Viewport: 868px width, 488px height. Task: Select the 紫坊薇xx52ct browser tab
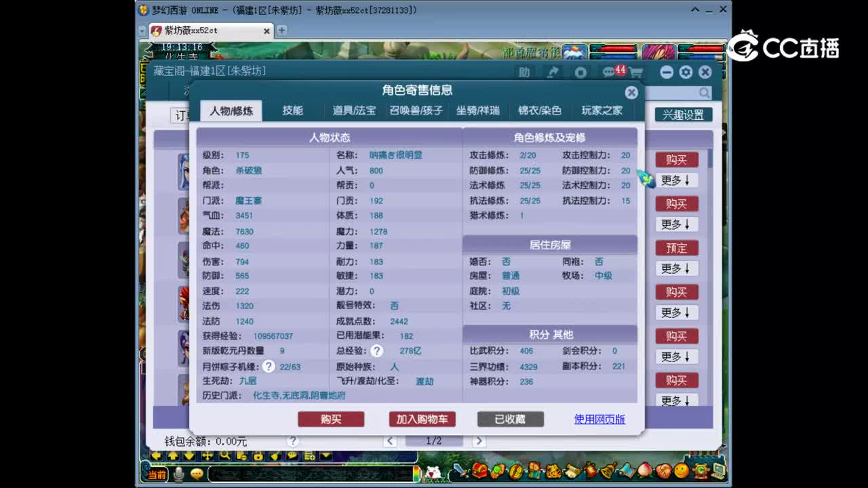211,30
